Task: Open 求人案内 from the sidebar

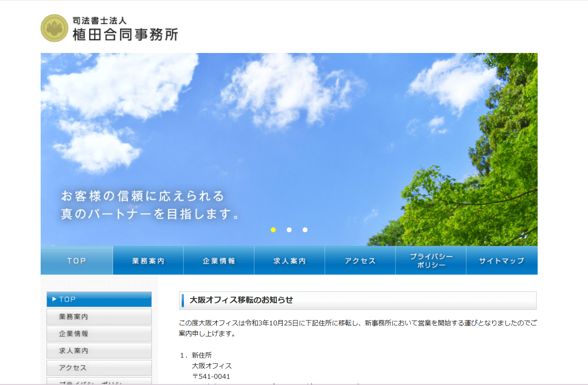Action: tap(99, 350)
